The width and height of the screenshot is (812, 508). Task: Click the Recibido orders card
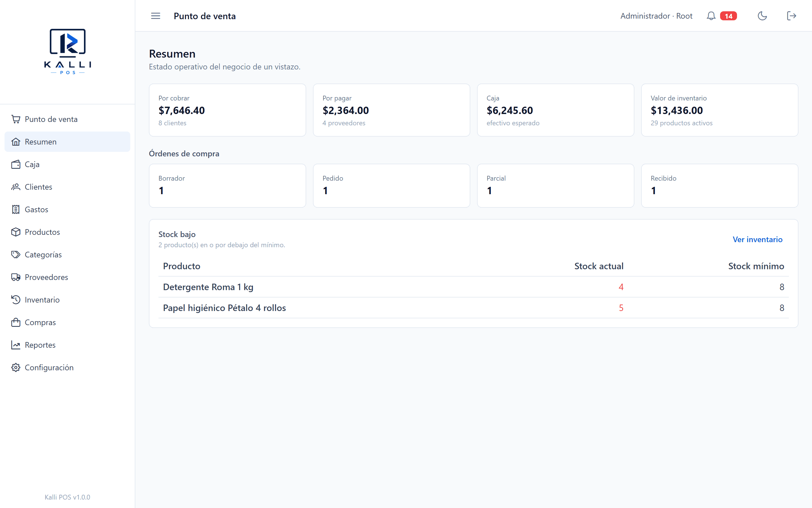[x=720, y=185]
